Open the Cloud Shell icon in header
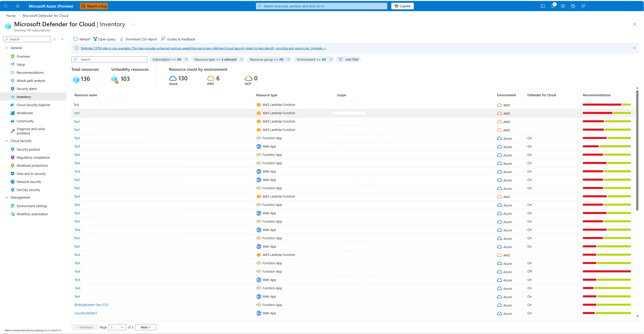Viewport: 644px width, 334px height. pyautogui.click(x=543, y=6)
